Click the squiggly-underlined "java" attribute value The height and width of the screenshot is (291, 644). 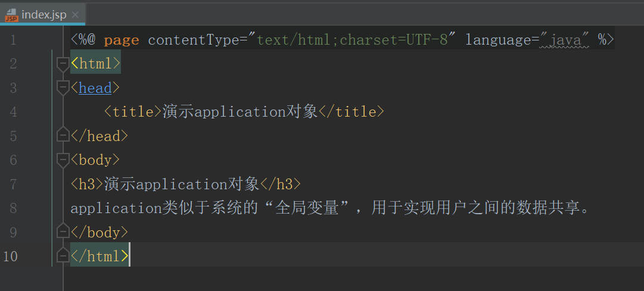click(565, 40)
